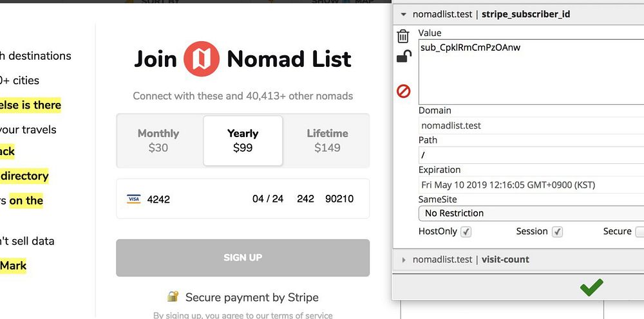Toggle the HostOnly checkbox
The image size is (644, 319).
[466, 232]
